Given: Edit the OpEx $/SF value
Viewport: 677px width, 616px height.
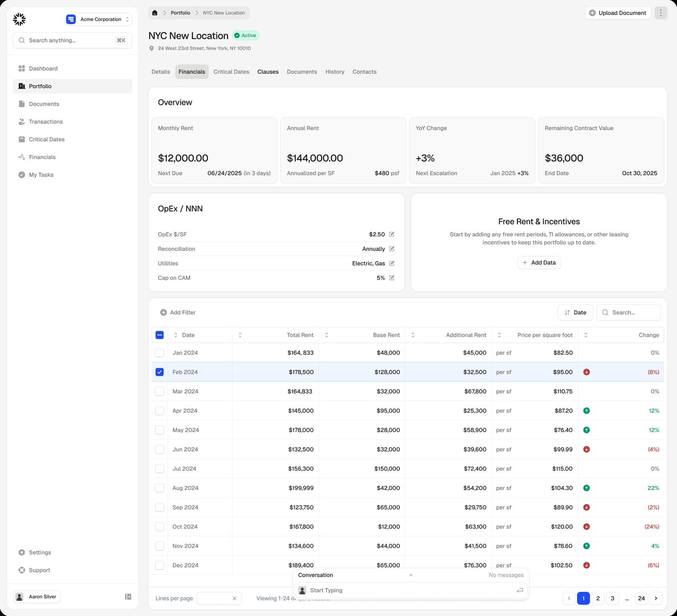Looking at the screenshot, I should [x=392, y=234].
